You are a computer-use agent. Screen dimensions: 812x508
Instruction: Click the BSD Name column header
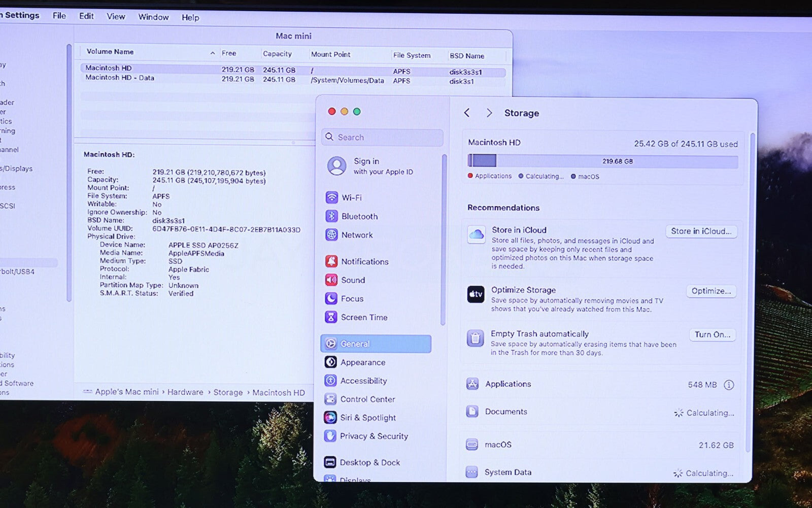click(467, 56)
